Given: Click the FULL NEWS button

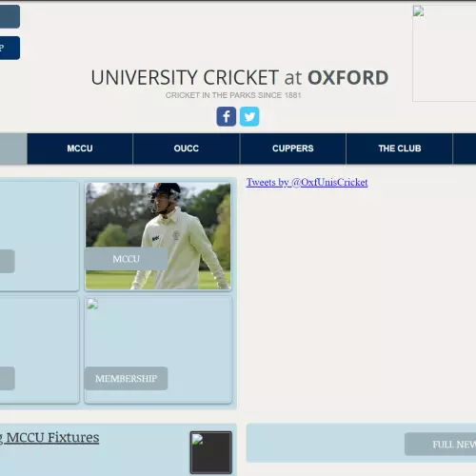Looking at the screenshot, I should coord(440,445).
